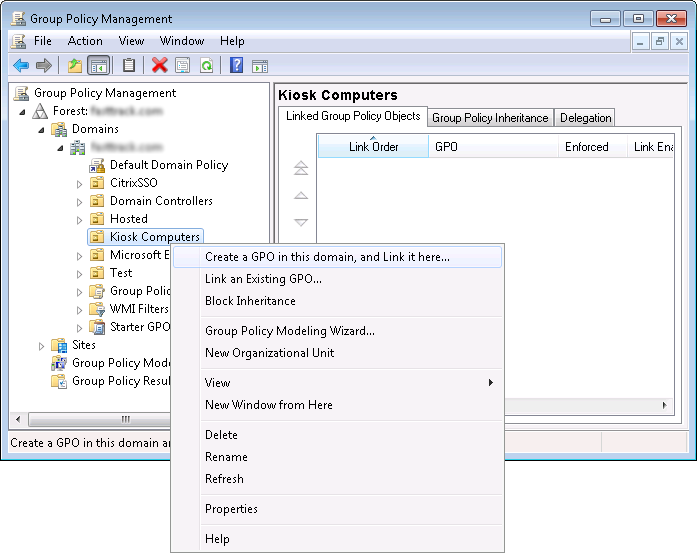The height and width of the screenshot is (553, 697).
Task: Click the WMI Filters folder icon
Action: [97, 309]
